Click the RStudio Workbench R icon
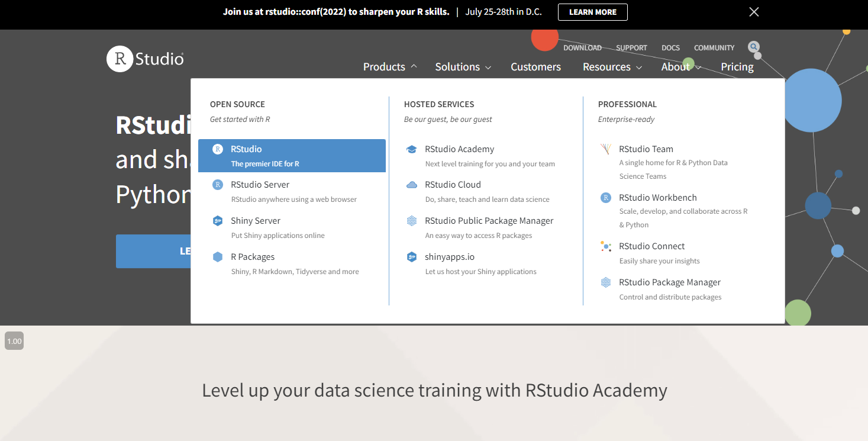This screenshot has height=441, width=868. tap(606, 198)
